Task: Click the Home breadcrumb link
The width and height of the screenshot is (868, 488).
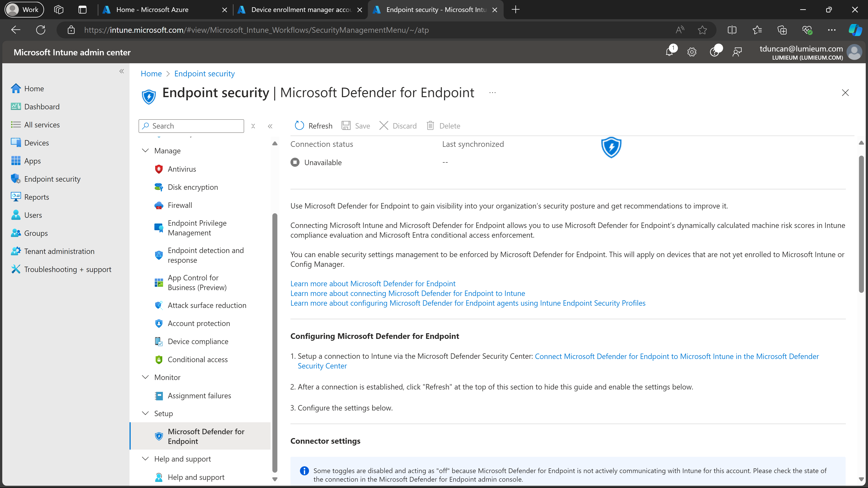Action: [151, 74]
